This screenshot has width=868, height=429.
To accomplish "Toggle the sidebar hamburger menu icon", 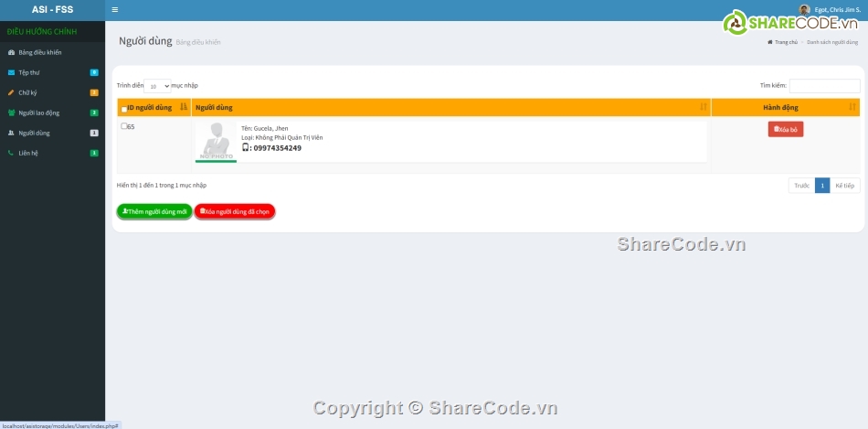I will click(114, 10).
